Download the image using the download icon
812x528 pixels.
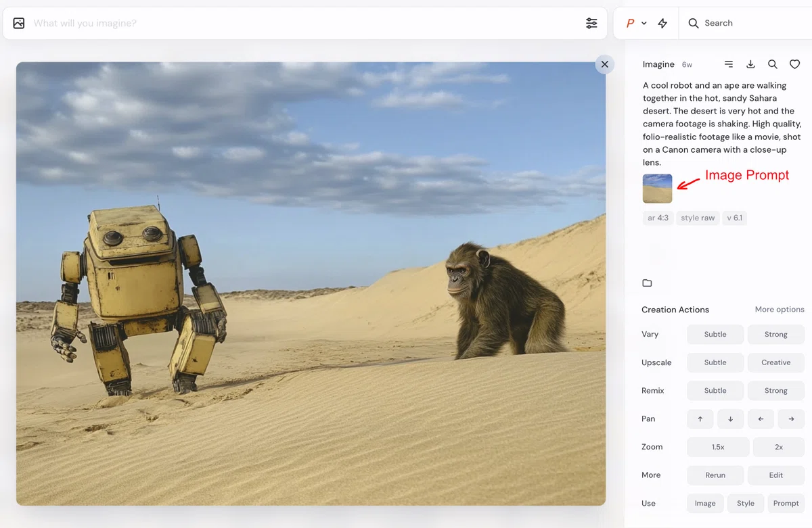(x=750, y=64)
